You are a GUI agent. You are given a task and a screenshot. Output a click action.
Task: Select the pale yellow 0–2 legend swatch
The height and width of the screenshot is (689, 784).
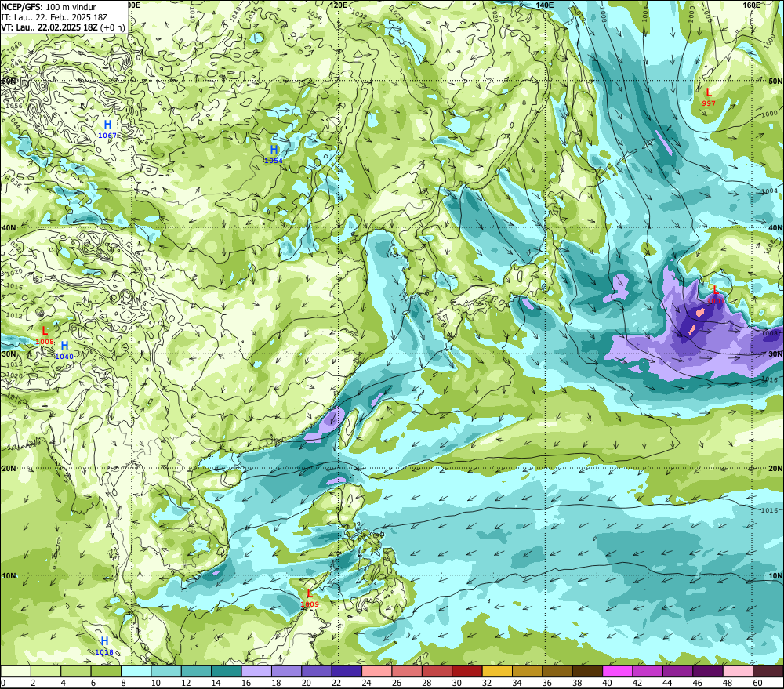(16, 672)
